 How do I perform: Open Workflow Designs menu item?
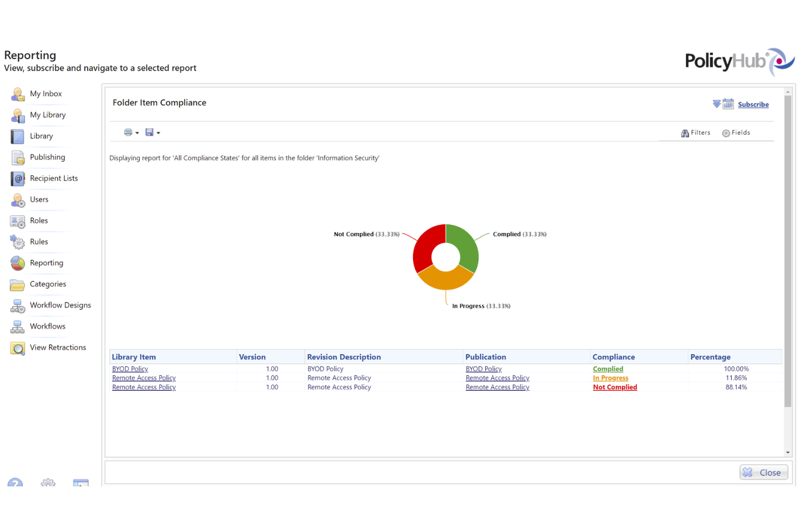point(60,305)
